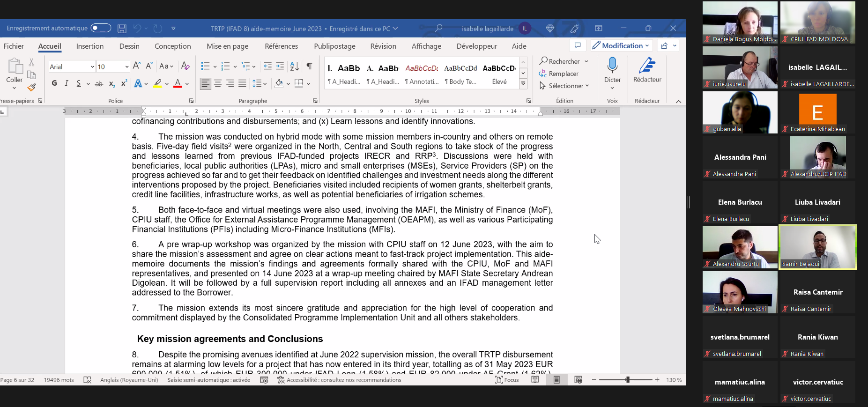The image size is (868, 407).
Task: Click the accessibility recommendations status text
Action: [x=343, y=380]
